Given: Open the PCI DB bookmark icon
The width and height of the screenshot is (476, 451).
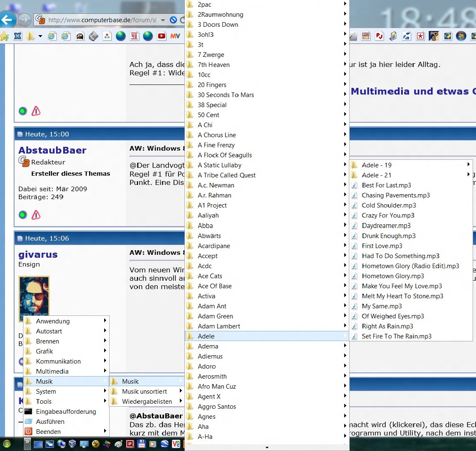Looking at the screenshot, I should point(366,36).
